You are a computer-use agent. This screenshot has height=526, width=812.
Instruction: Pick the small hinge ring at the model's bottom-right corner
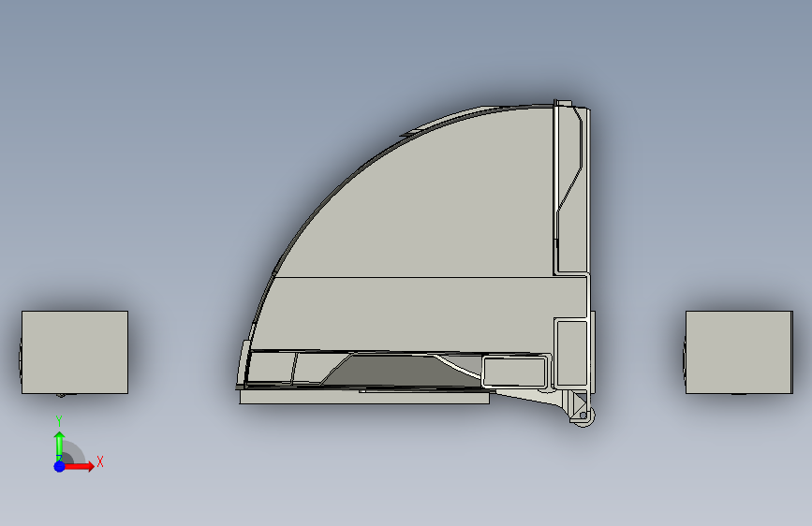tap(583, 416)
